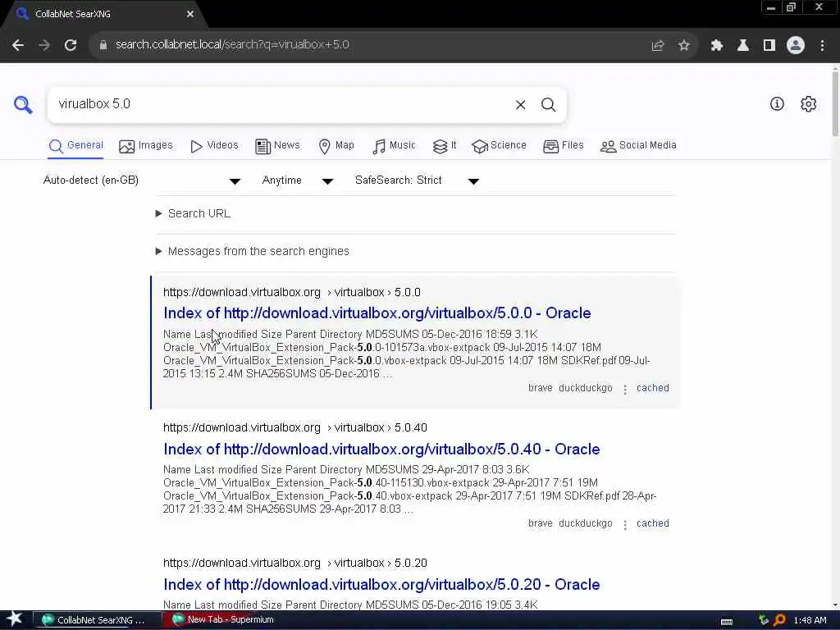Switch to the Images search tab
The height and width of the screenshot is (630, 840).
[x=146, y=146]
